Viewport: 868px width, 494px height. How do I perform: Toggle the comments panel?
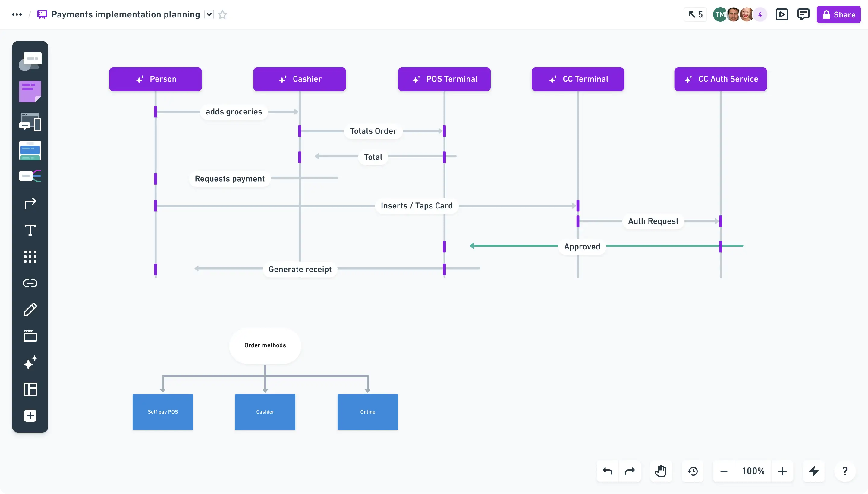(803, 14)
